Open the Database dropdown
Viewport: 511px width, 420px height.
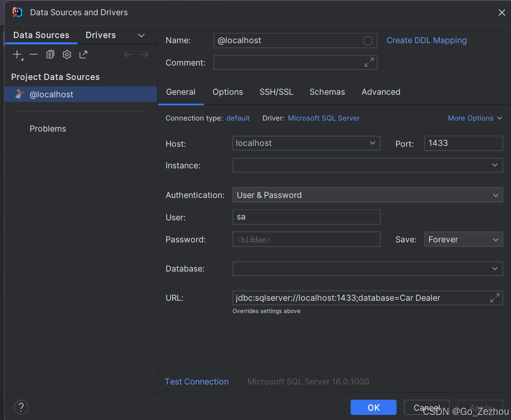pyautogui.click(x=495, y=269)
